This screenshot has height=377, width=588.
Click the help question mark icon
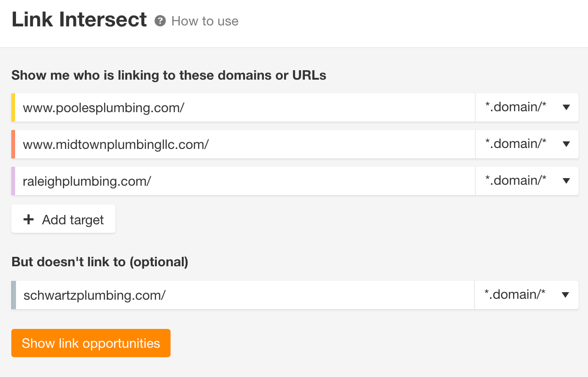pyautogui.click(x=161, y=20)
